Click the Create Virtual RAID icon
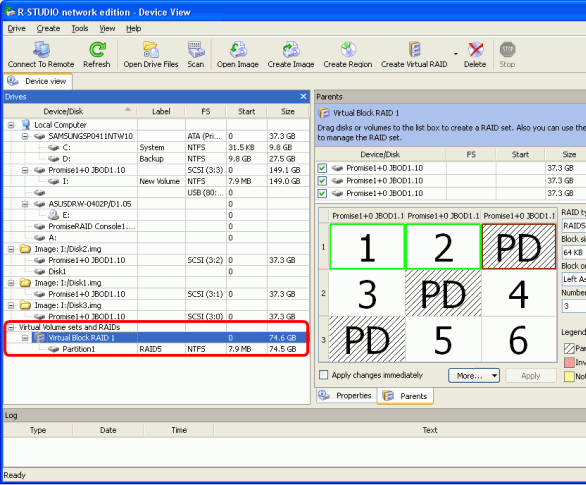 (x=414, y=49)
